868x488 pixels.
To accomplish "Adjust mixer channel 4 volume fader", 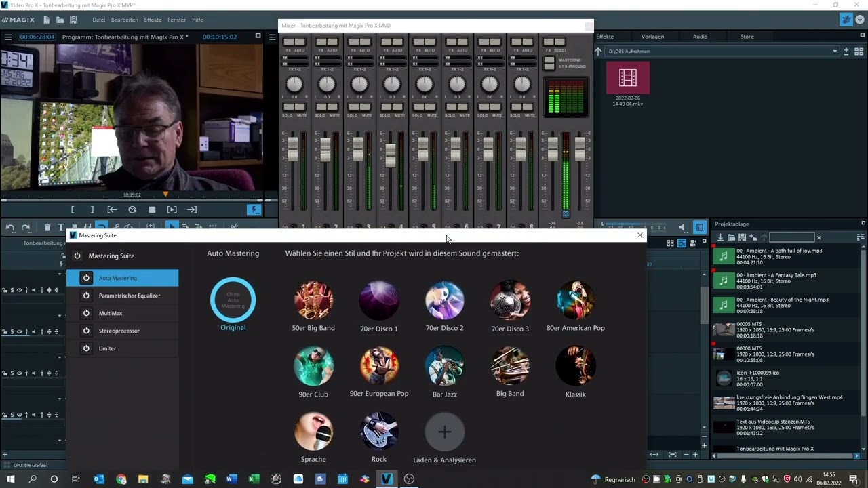I will point(391,156).
